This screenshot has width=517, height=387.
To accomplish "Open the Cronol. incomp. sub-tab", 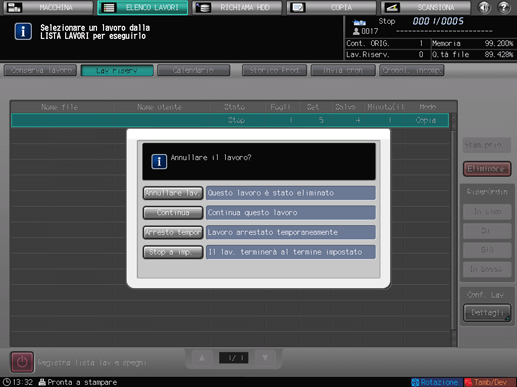I will [x=412, y=70].
